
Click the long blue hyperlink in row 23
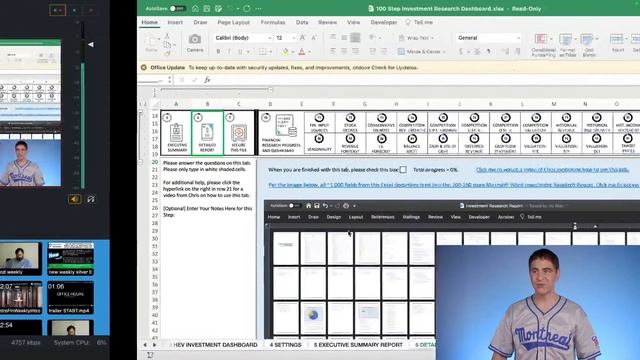point(454,185)
